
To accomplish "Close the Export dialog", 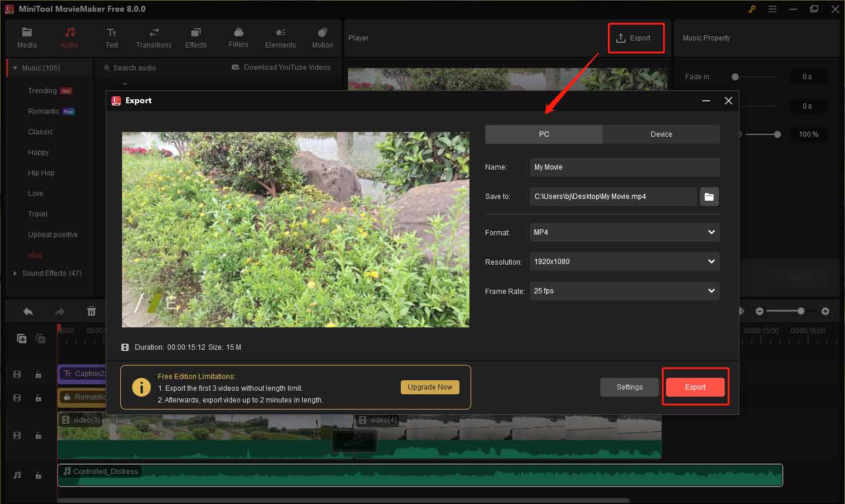I will 728,101.
